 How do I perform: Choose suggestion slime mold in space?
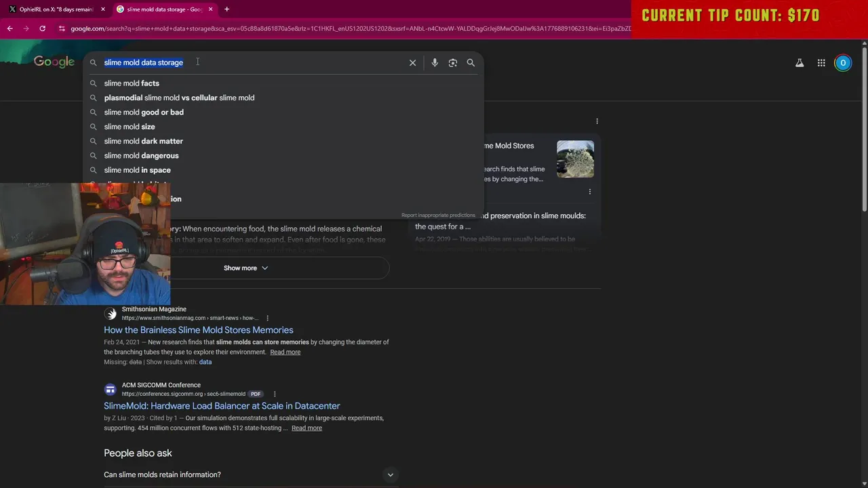283,170
